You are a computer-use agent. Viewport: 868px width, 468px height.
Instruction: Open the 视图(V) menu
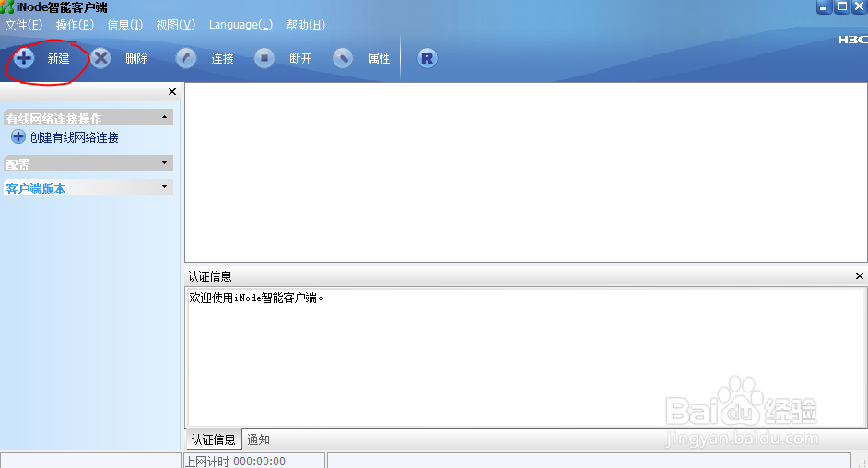pos(175,25)
